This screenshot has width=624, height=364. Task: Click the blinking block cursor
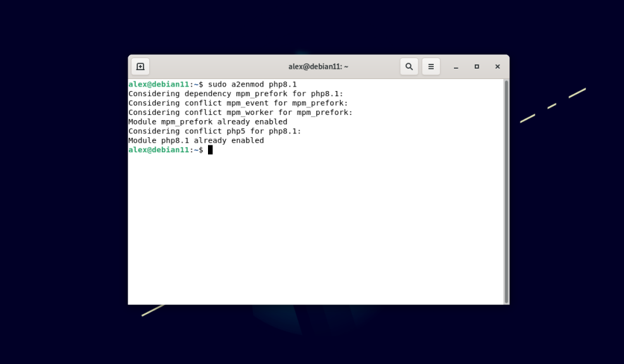tap(211, 150)
